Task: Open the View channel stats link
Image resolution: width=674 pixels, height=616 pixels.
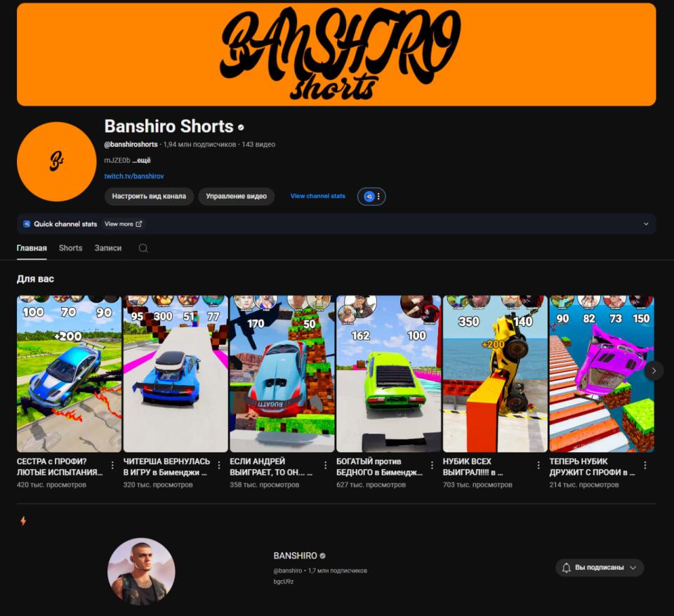Action: (318, 196)
